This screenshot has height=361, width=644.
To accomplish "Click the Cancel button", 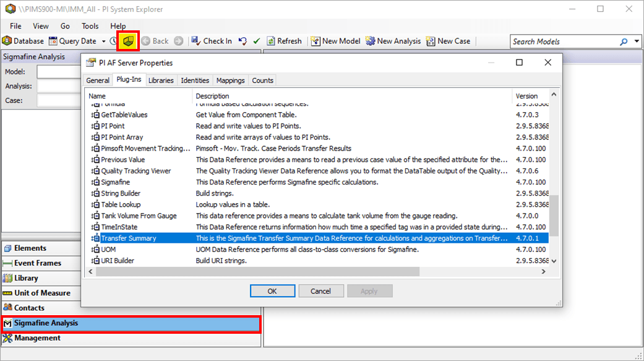I will [320, 291].
